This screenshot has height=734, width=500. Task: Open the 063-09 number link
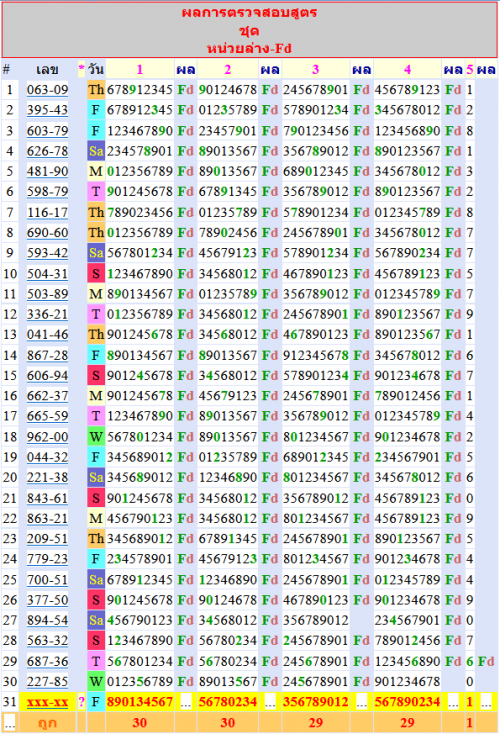[47, 89]
